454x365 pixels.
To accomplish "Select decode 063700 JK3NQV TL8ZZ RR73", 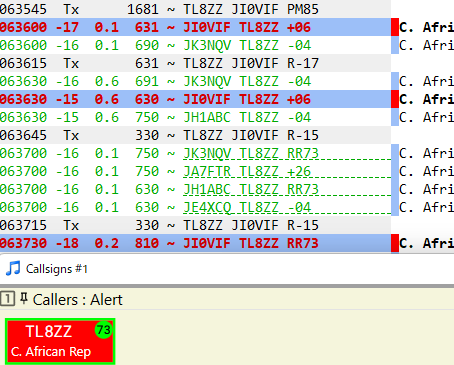I will (x=195, y=153).
